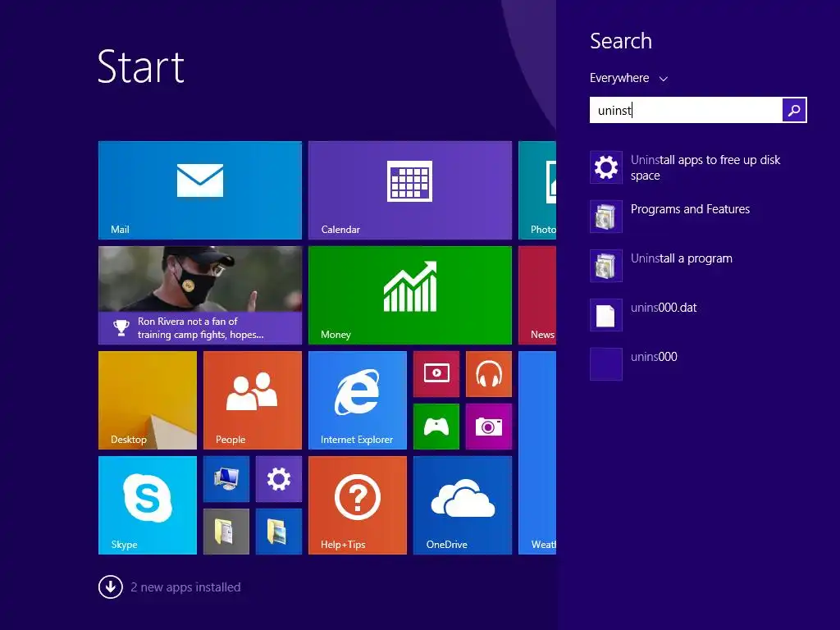Open the Help+Tips tile
Image resolution: width=840 pixels, height=630 pixels.
(x=358, y=505)
